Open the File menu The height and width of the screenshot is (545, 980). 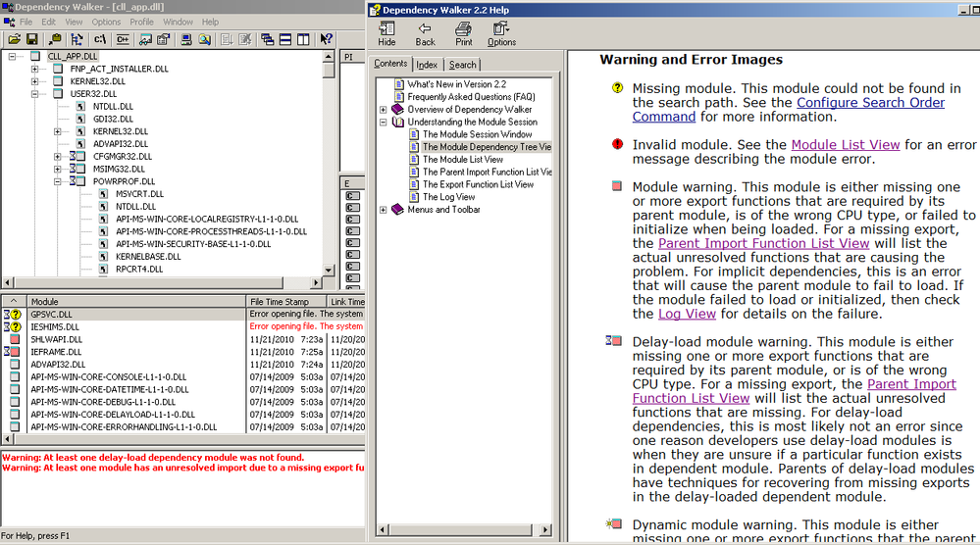coord(26,22)
